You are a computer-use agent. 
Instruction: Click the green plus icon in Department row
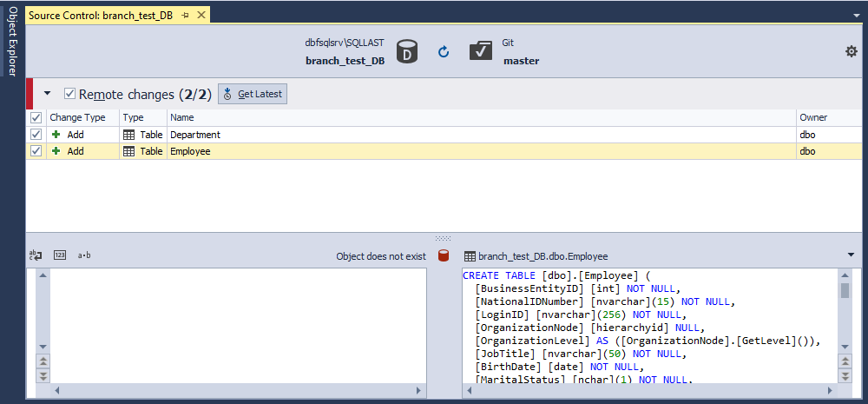click(x=56, y=135)
